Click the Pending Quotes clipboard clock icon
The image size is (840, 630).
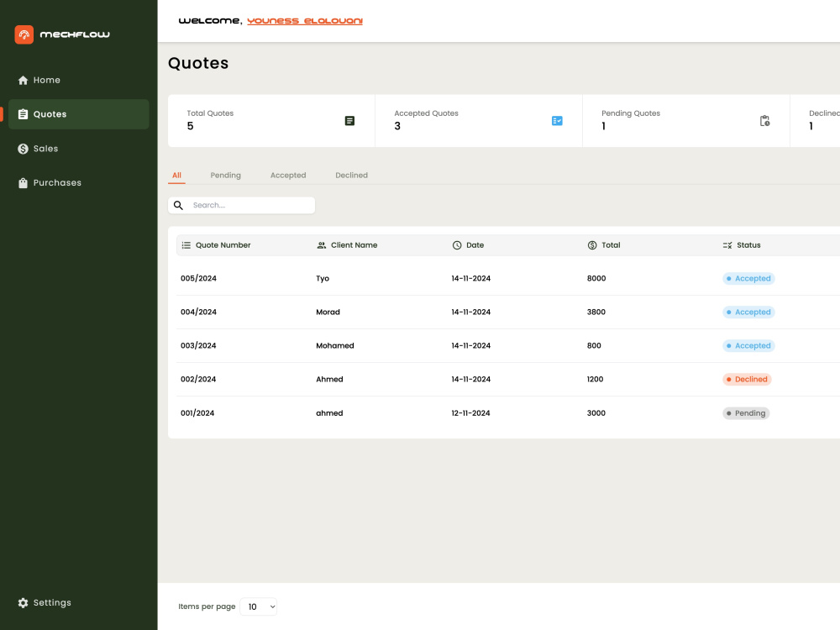(x=764, y=121)
